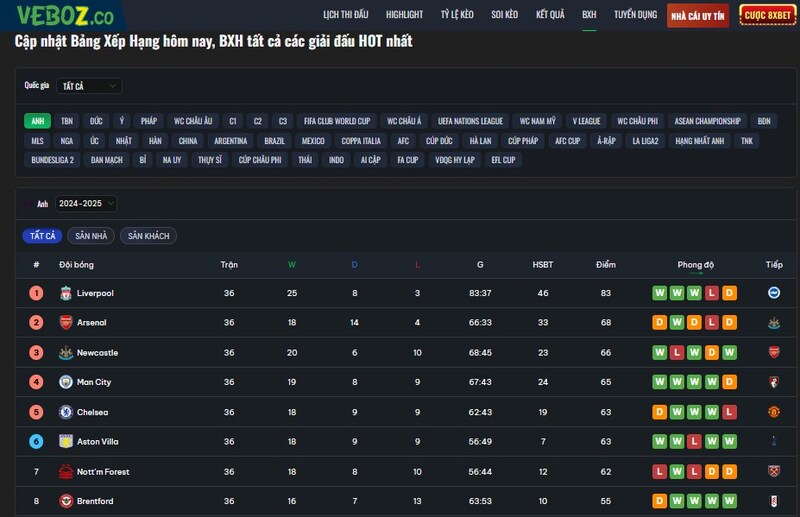Click next-opponent crest in Man City row

click(x=774, y=382)
